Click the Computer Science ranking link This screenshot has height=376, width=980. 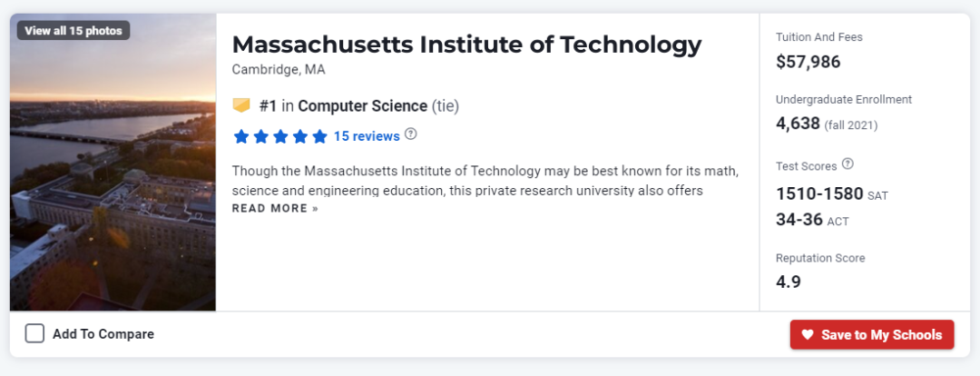tap(362, 106)
